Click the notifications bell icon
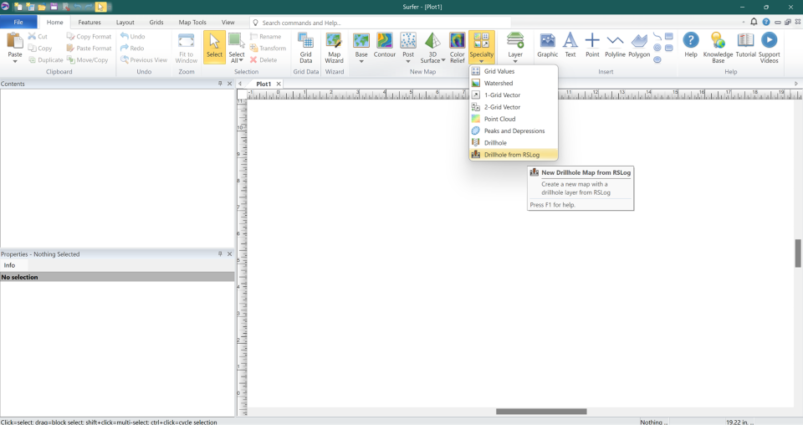Screen dimensions: 803x425 pos(754,22)
